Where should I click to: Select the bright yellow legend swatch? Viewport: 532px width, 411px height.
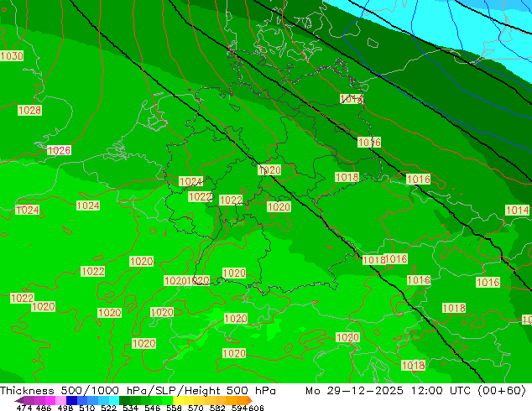(178, 400)
